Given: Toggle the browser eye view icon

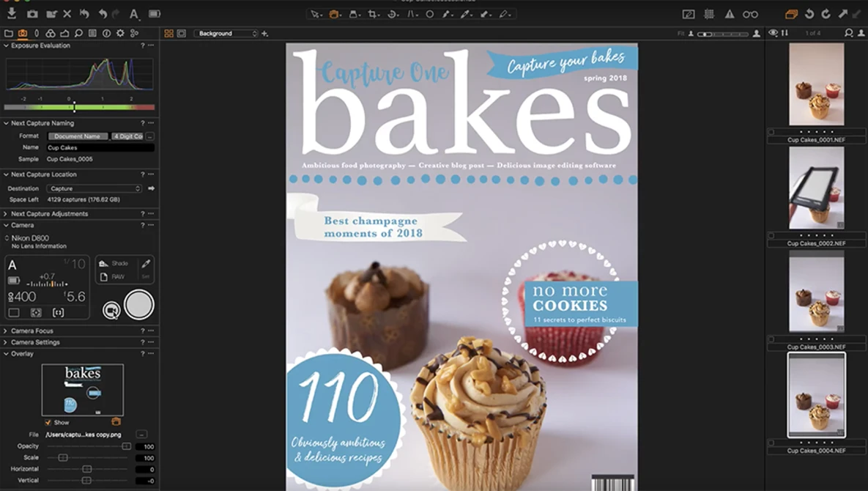Looking at the screenshot, I should click(774, 33).
